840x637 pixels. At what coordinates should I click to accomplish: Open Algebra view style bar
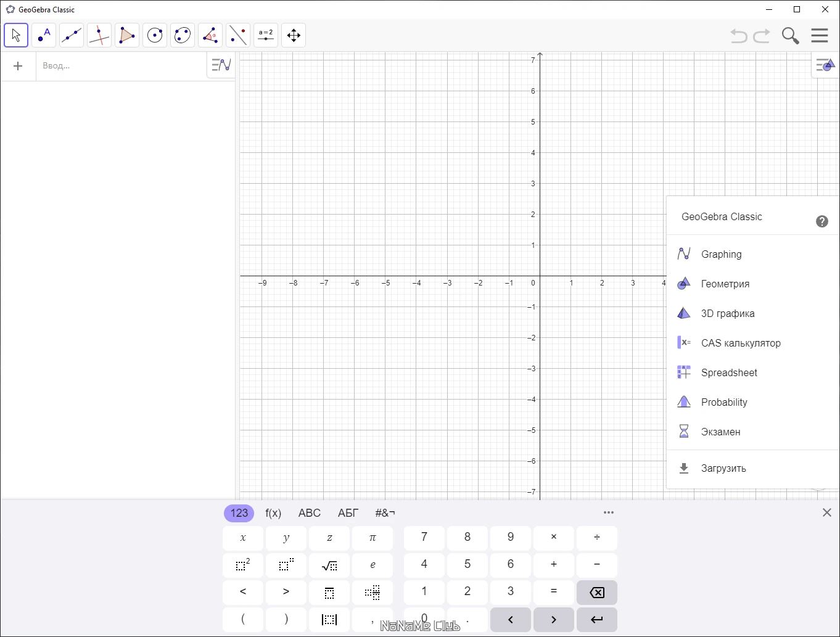(x=221, y=65)
